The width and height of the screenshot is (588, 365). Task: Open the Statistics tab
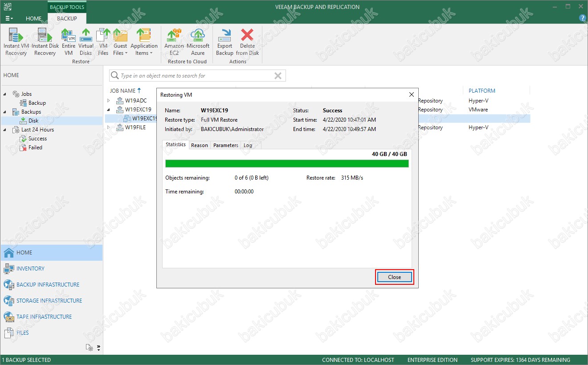pyautogui.click(x=176, y=145)
